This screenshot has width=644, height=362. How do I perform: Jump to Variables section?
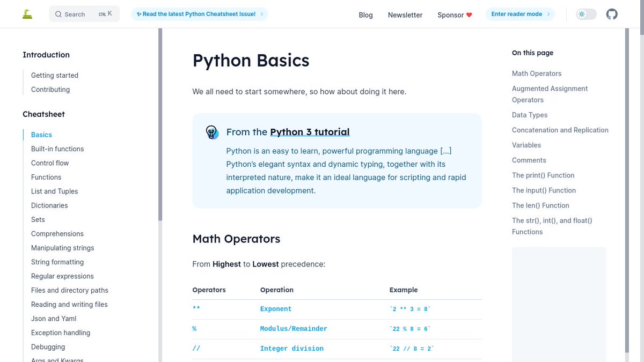(526, 145)
